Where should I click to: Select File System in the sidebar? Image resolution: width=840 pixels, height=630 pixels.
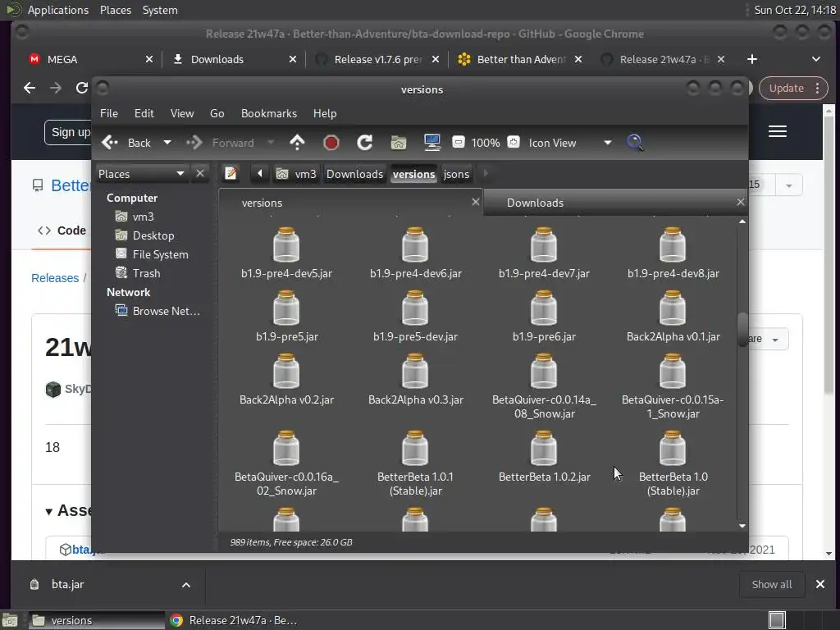click(160, 254)
